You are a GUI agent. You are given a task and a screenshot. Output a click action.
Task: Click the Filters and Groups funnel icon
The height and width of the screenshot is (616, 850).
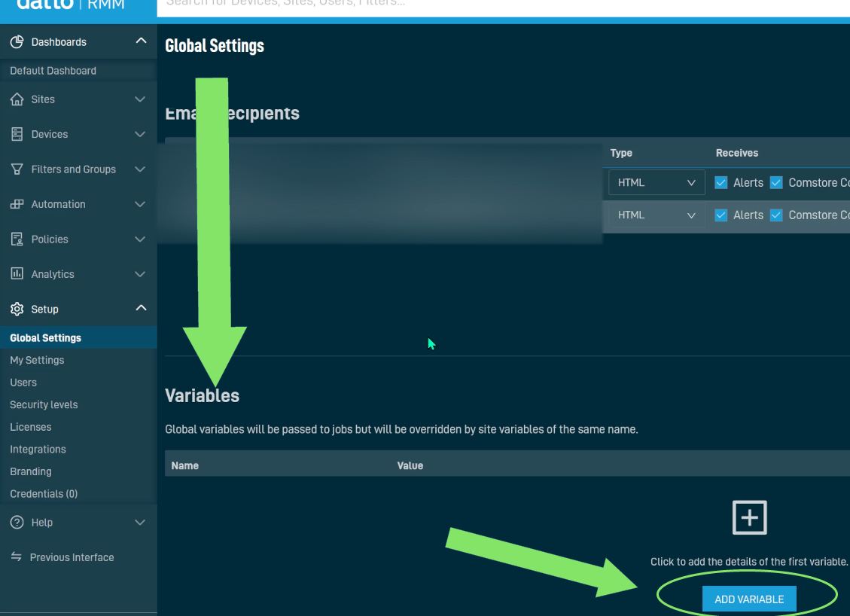tap(17, 169)
